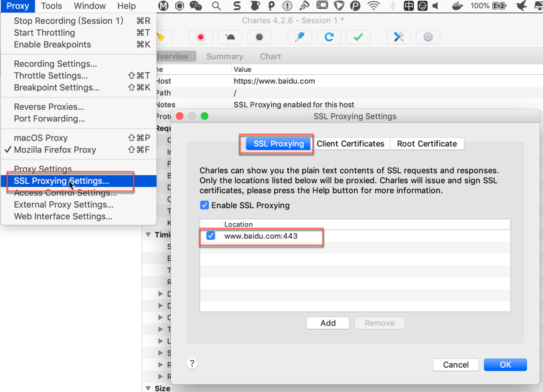This screenshot has height=392, width=543.
Task: Switch to the Chart tab
Action: (x=271, y=57)
